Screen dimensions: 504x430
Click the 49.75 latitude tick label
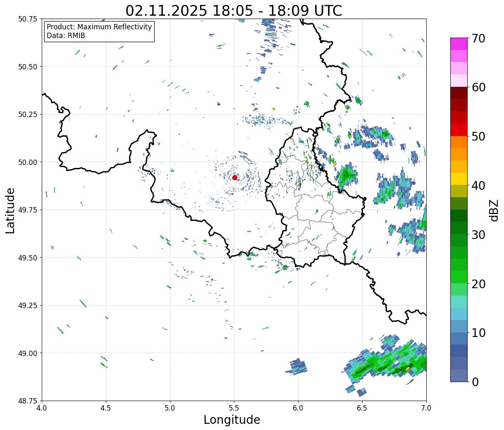click(28, 210)
